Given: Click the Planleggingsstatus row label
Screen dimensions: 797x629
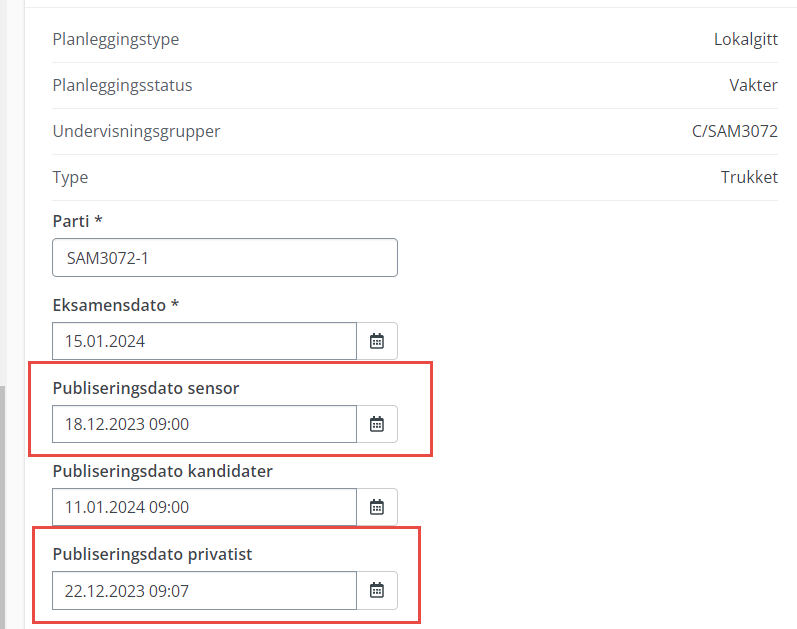Looking at the screenshot, I should (122, 85).
